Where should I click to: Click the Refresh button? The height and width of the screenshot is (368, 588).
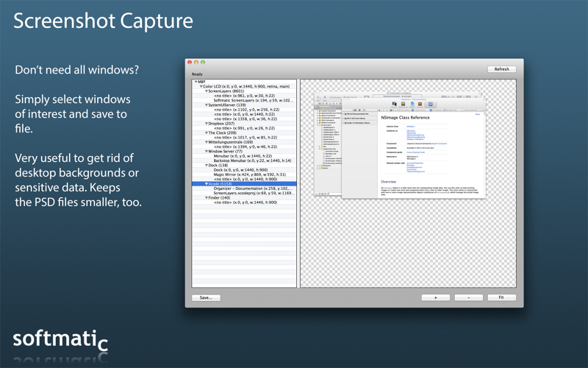pyautogui.click(x=502, y=69)
